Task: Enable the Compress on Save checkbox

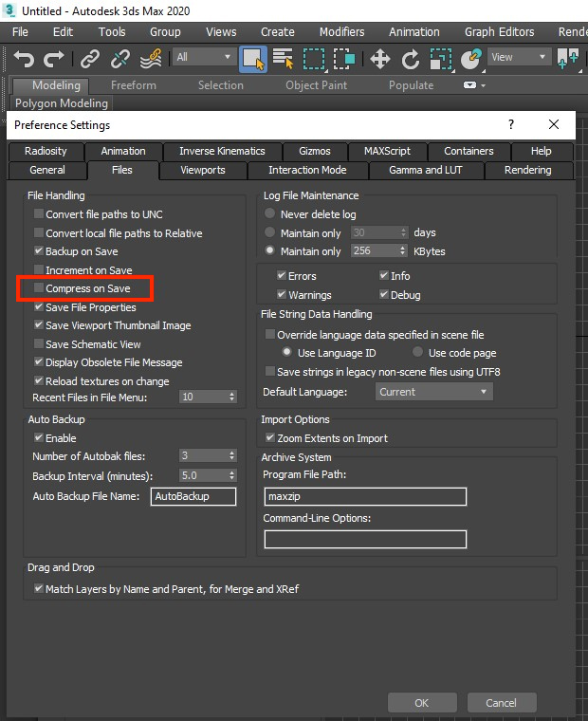Action: tap(39, 288)
